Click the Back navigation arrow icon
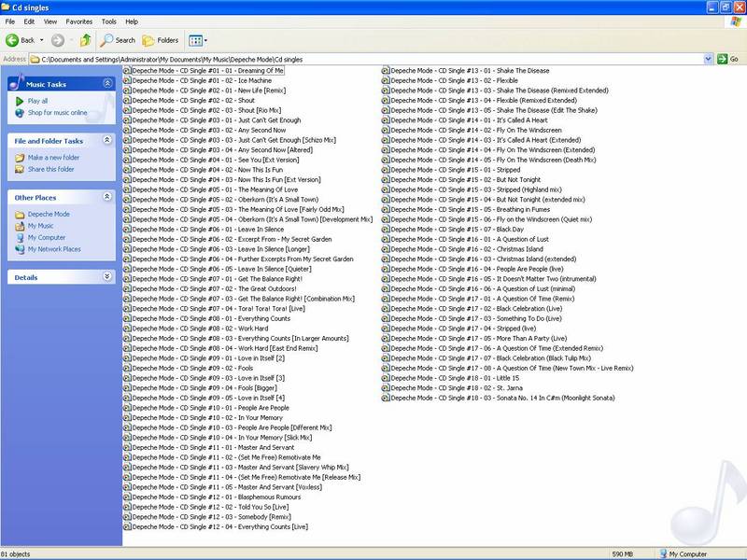Image resolution: width=747 pixels, height=560 pixels. click(x=12, y=40)
